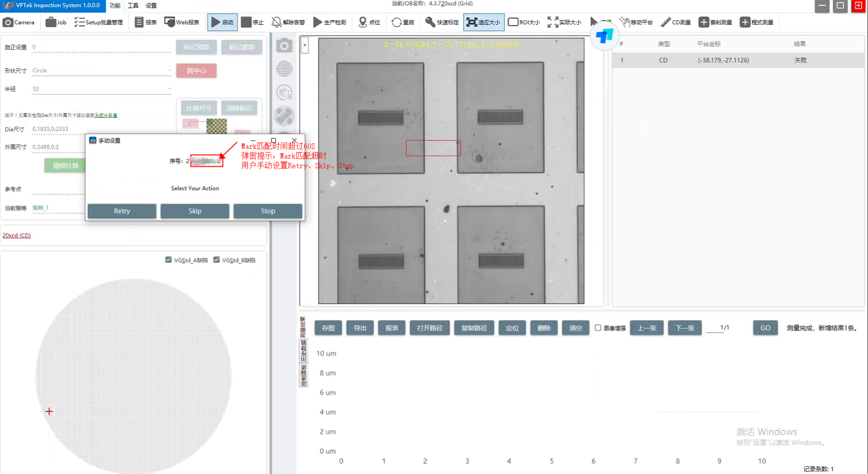Activate the CD测量 ruler measurement tool
The width and height of the screenshot is (868, 474).
(x=666, y=22)
